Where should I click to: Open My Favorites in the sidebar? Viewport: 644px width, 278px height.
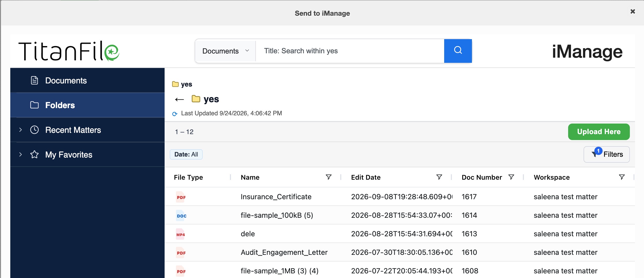click(x=87, y=154)
